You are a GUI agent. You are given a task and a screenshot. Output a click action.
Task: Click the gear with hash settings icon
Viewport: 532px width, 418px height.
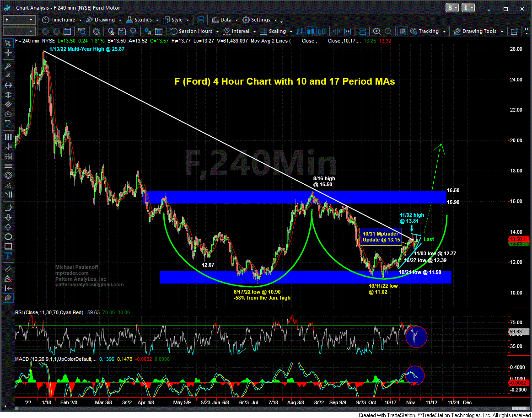(x=148, y=31)
